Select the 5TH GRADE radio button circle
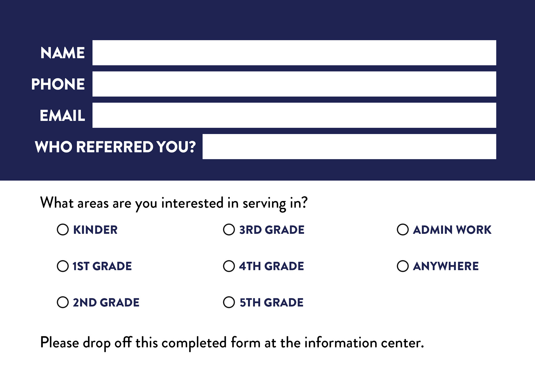Viewport: 535px width, 392px height. (x=229, y=302)
